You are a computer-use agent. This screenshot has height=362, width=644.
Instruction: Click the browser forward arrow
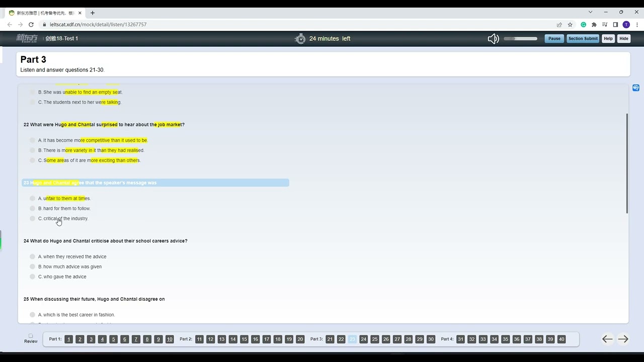[20, 24]
